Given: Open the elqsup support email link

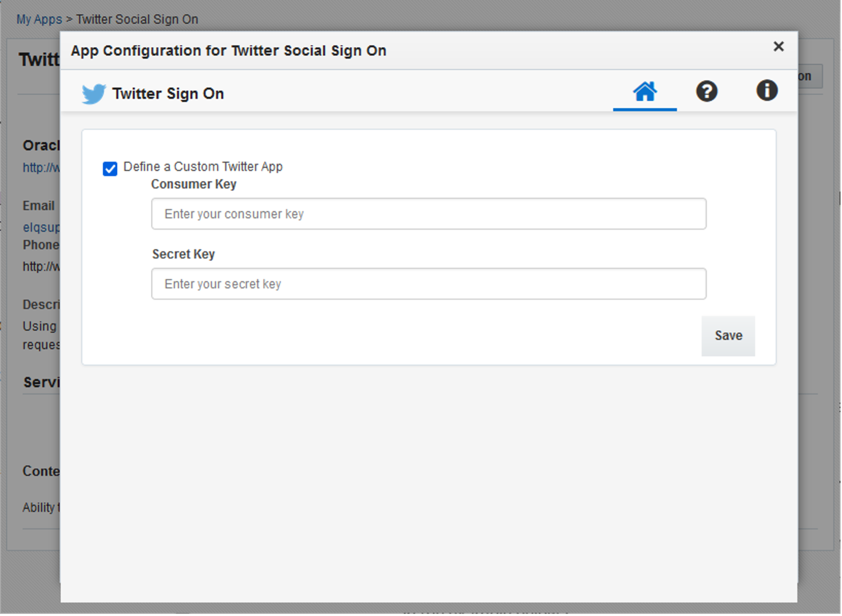Looking at the screenshot, I should [x=41, y=228].
